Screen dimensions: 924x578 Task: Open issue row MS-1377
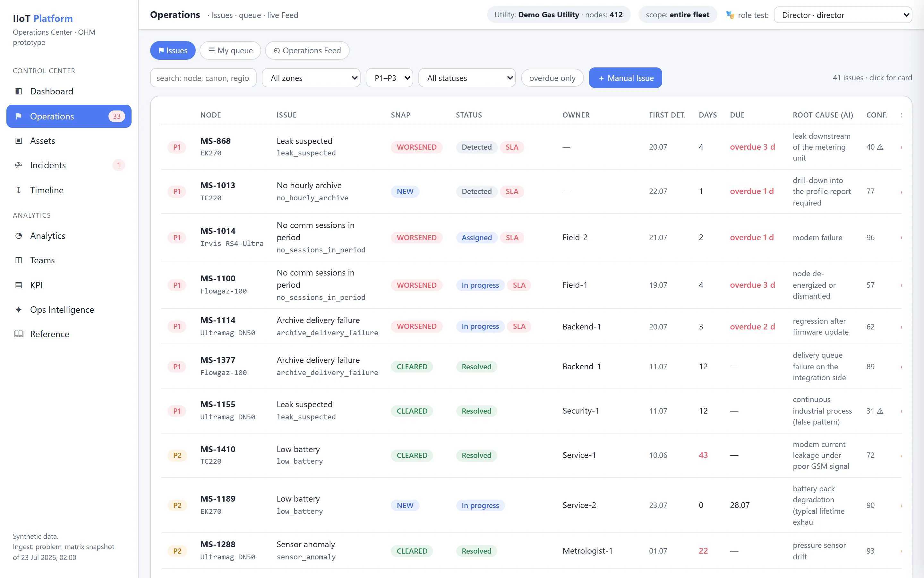pyautogui.click(x=531, y=367)
